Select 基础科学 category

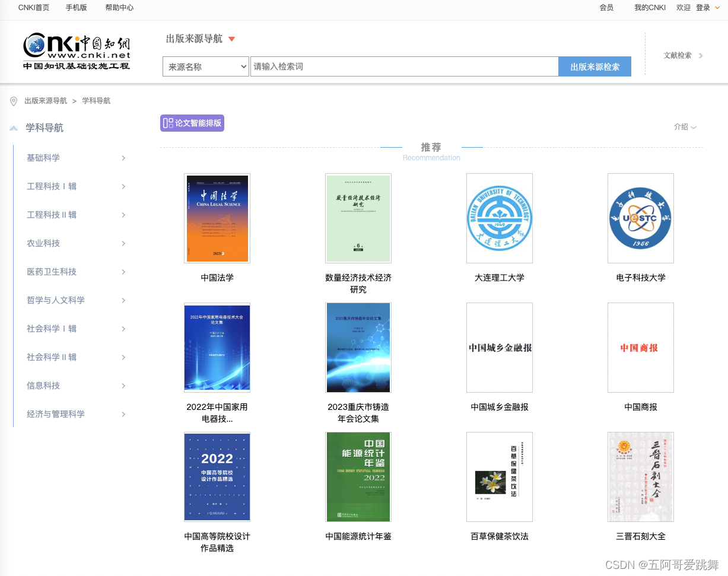tap(43, 158)
